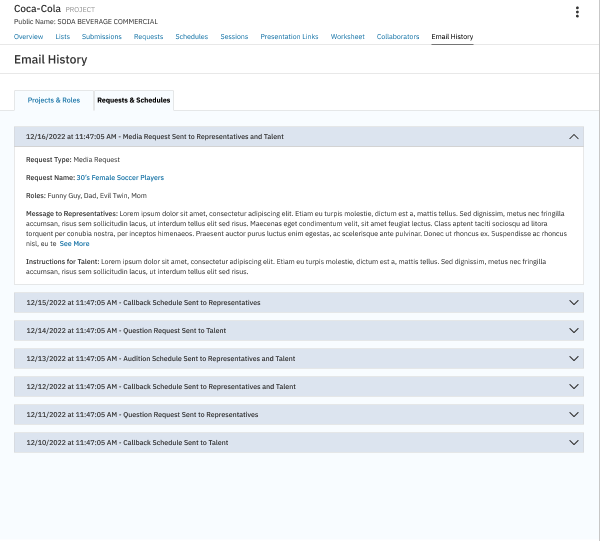Screen dimensions: 600x541
Task: Click the 30's Female Soccer Players link
Action: [x=120, y=177]
